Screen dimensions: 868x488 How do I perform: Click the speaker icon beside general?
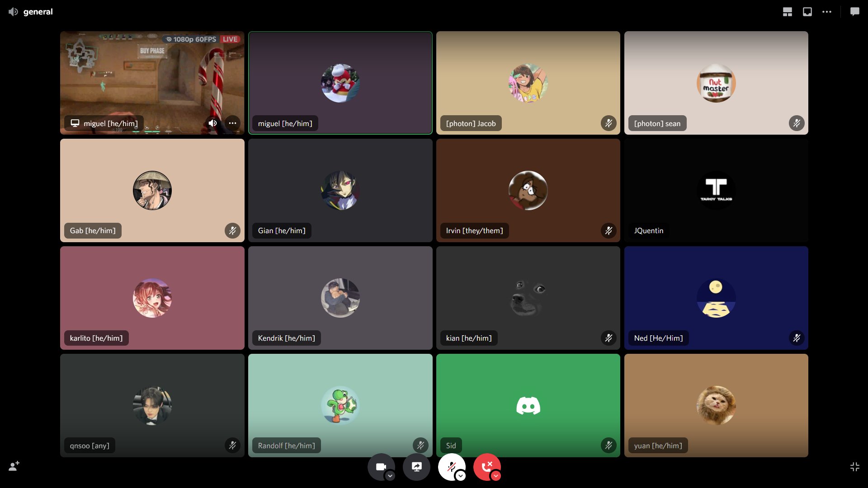coord(13,12)
